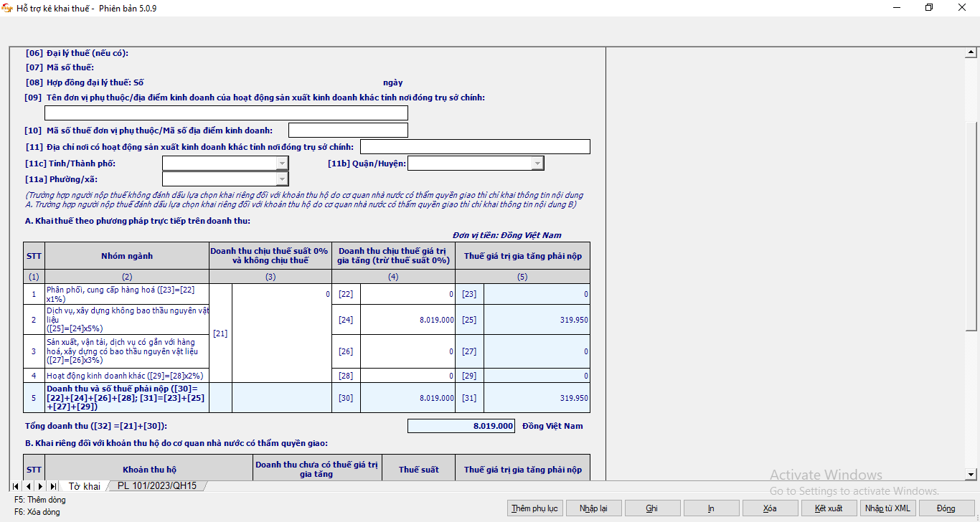The height and width of the screenshot is (522, 980).
Task: Go to the first sheet with navigation arrow
Action: pos(16,486)
